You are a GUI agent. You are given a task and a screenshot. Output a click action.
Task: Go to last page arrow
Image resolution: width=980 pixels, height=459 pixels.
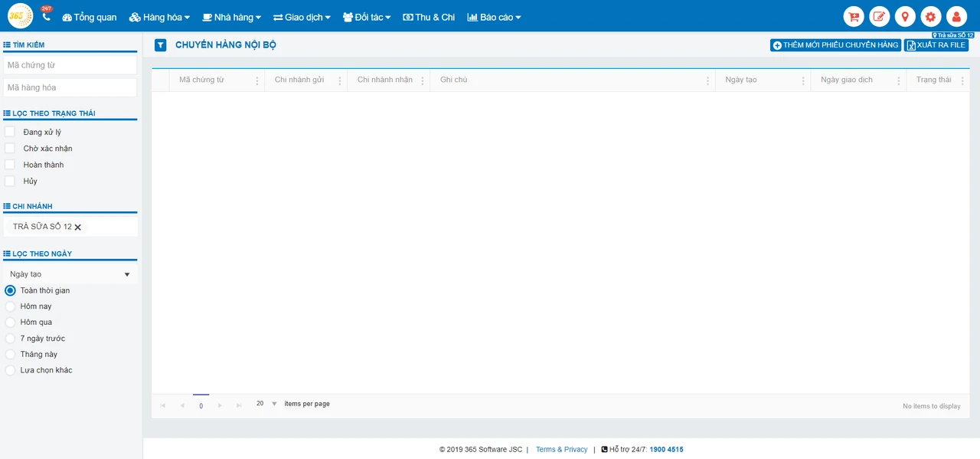pos(240,405)
